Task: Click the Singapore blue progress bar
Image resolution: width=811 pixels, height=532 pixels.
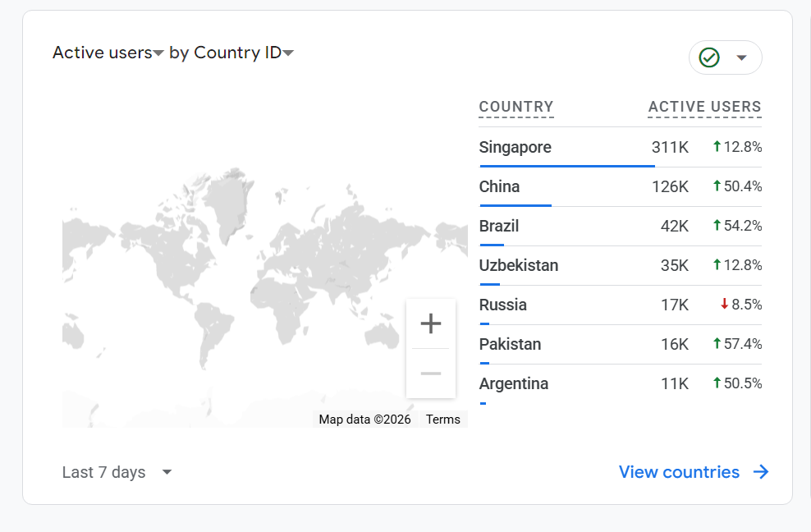Action: pyautogui.click(x=567, y=166)
